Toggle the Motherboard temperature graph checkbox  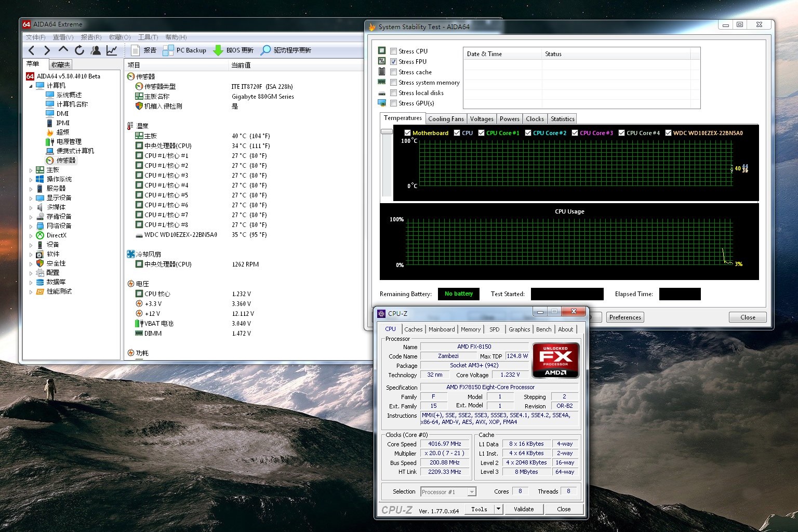(407, 133)
